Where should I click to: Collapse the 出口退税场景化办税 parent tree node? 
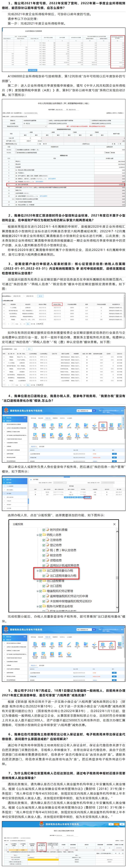click(37, 570)
